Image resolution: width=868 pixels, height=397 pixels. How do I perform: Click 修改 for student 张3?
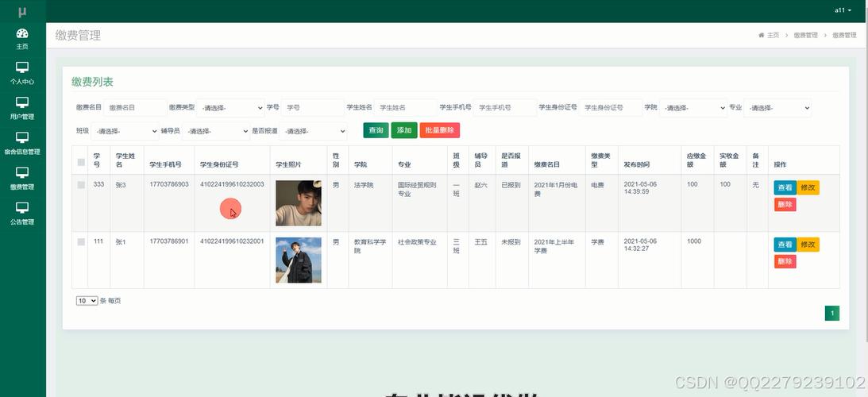(808, 187)
